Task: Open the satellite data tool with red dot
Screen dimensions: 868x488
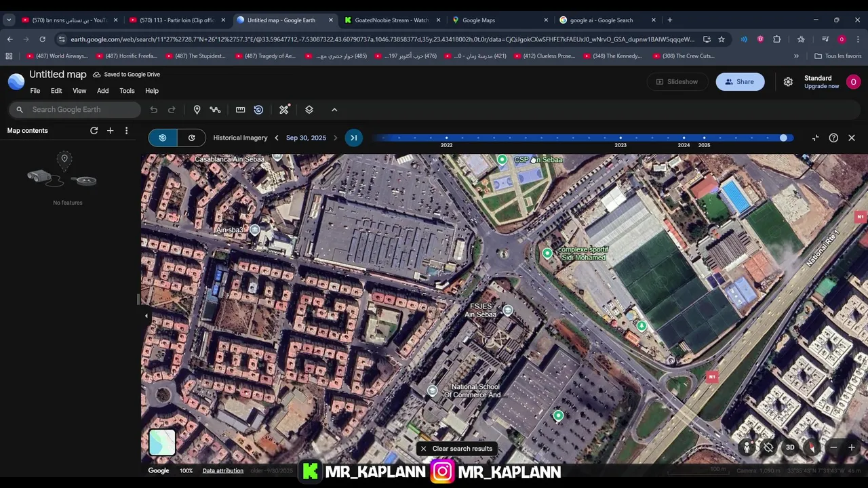Action: (x=284, y=110)
